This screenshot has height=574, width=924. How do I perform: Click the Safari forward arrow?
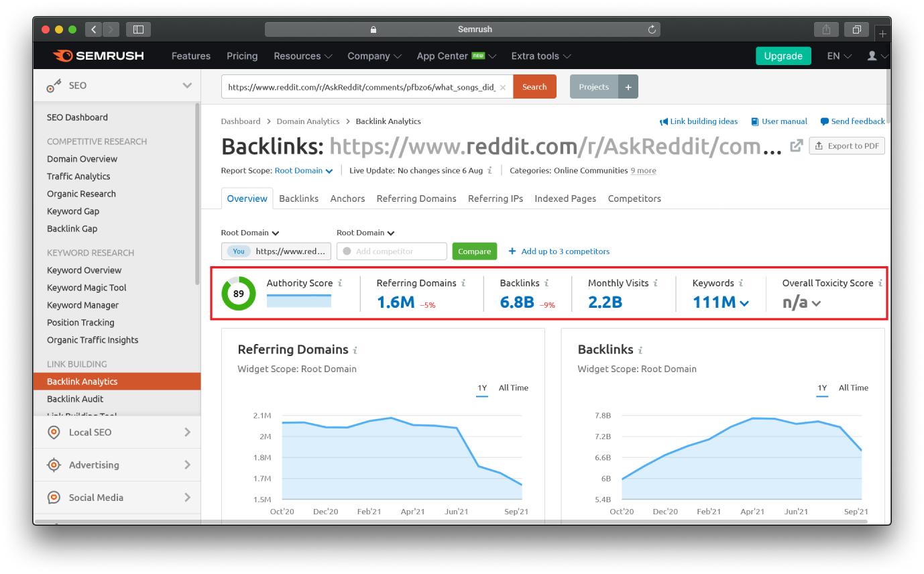point(111,29)
